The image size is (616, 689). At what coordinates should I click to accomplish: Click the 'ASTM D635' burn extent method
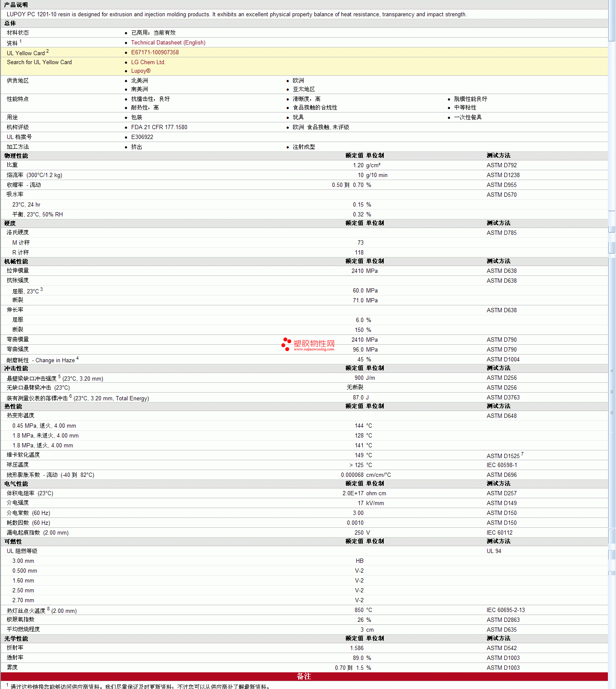[x=501, y=630]
